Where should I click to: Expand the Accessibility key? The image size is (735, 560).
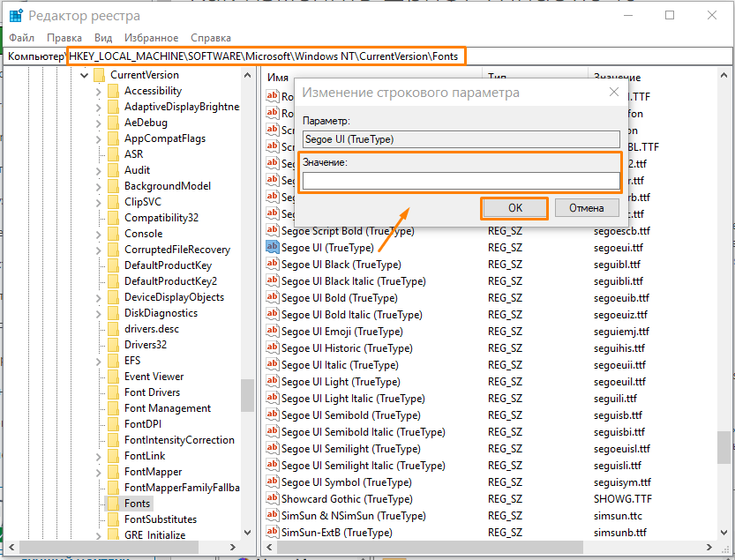click(99, 92)
